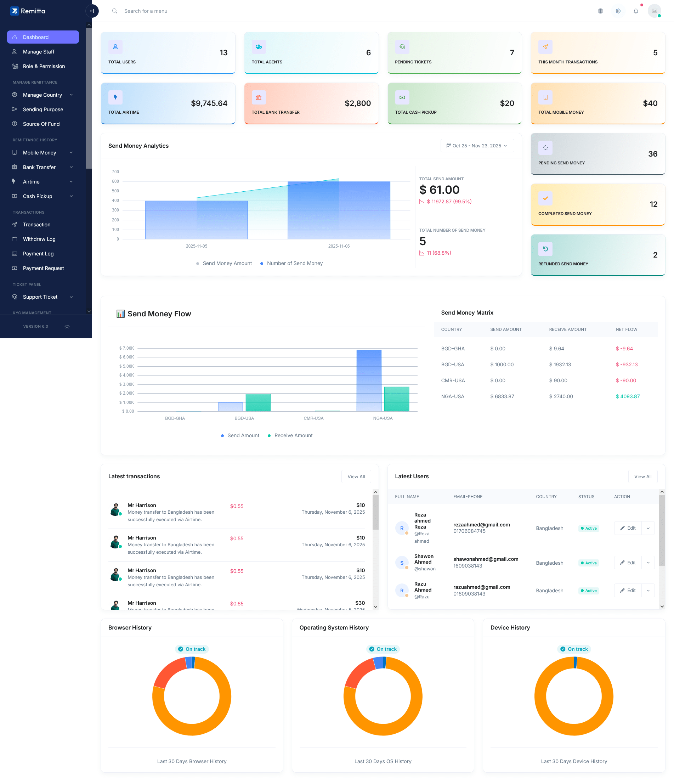Toggle the light/dark theme sun icon

point(67,327)
